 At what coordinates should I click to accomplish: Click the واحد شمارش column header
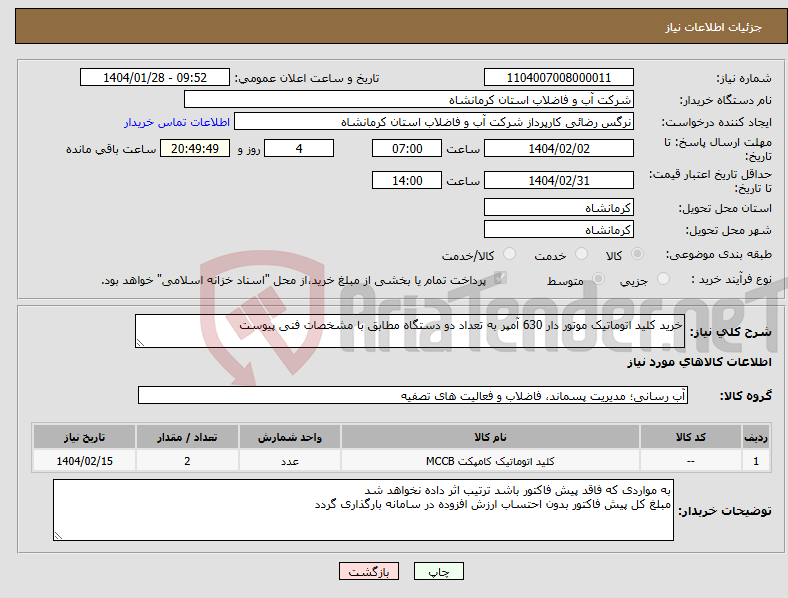(290, 437)
